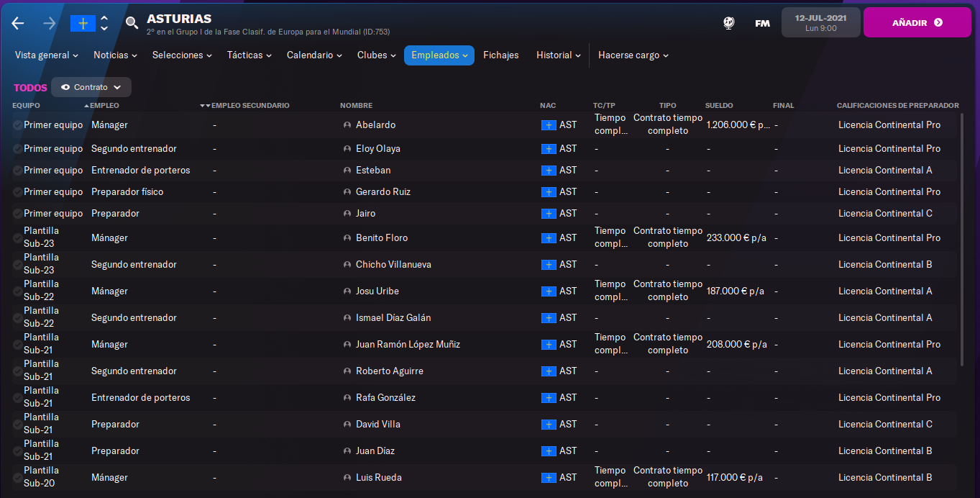Open the Contrato view dropdown
The height and width of the screenshot is (498, 980).
(91, 87)
